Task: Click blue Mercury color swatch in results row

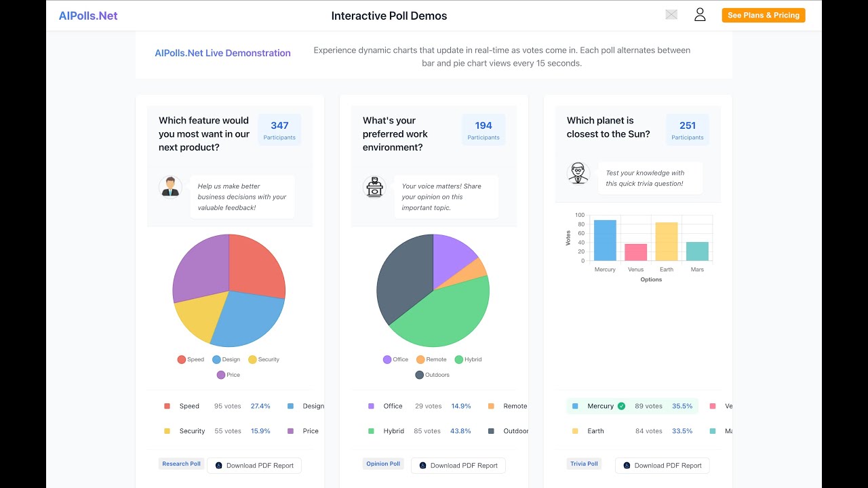Action: (575, 406)
